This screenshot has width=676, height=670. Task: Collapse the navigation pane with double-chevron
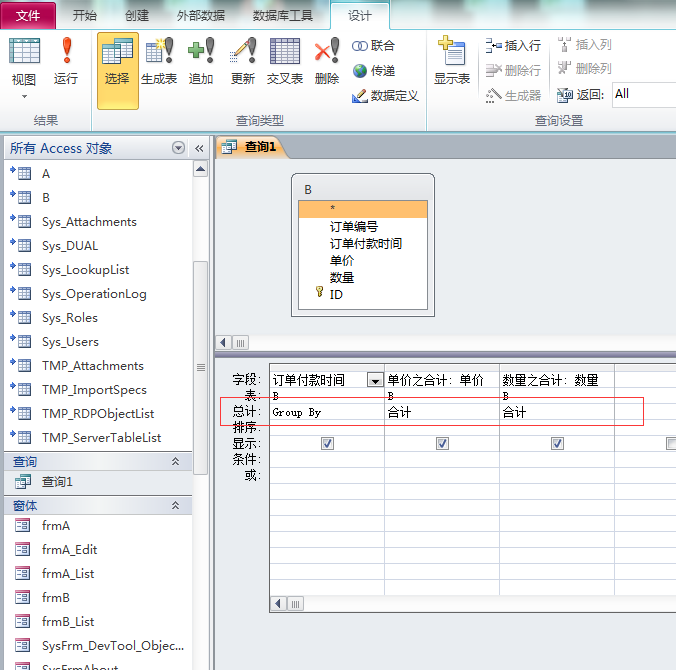click(x=199, y=148)
